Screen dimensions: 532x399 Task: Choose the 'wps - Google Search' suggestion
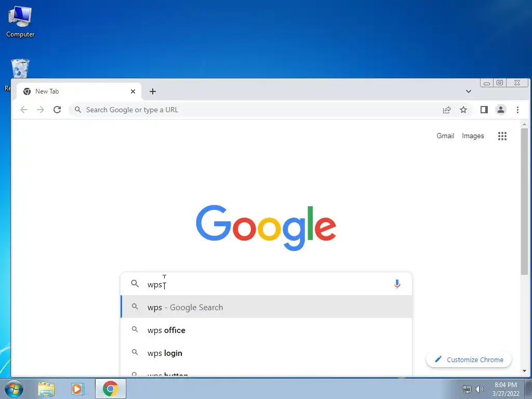267,307
